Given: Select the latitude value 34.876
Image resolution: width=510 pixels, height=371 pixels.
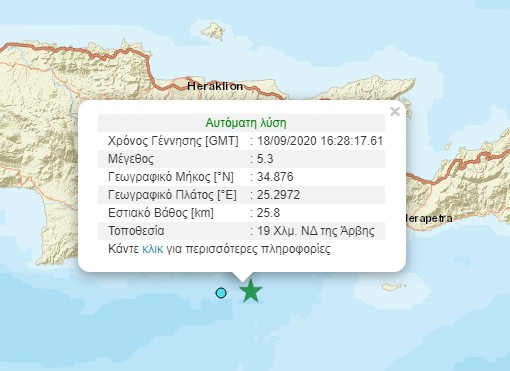Looking at the screenshot, I should coord(275,177).
